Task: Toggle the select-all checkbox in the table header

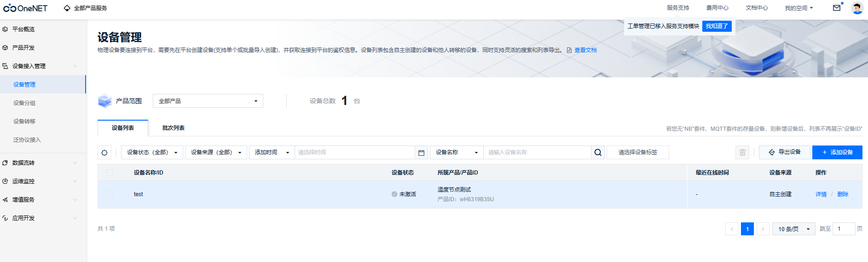Action: 110,173
